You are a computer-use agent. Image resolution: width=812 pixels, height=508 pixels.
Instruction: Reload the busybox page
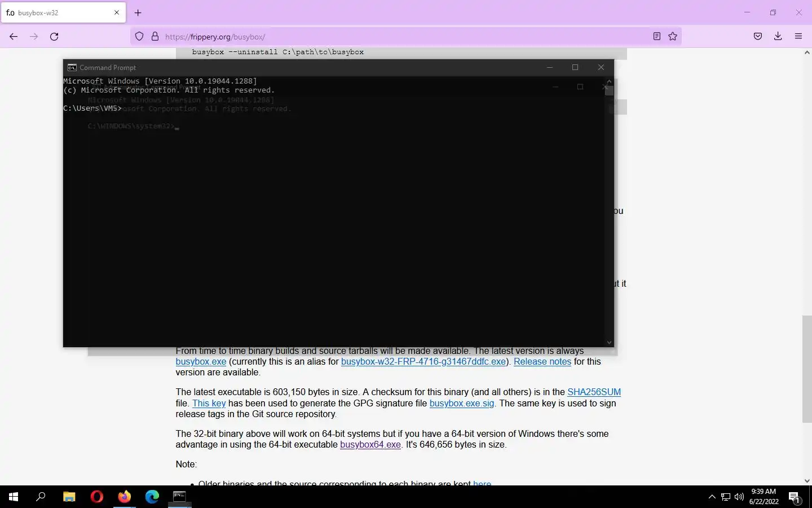click(x=54, y=37)
